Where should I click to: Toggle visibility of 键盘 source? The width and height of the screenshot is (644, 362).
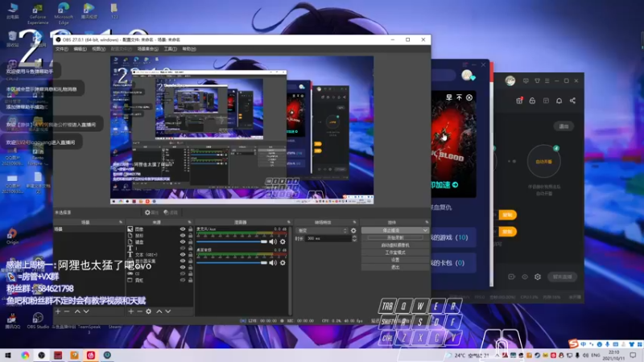point(183,242)
